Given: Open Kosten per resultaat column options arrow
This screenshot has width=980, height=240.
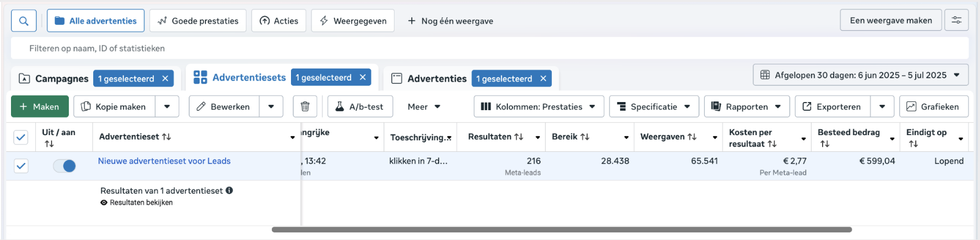Looking at the screenshot, I should pyautogui.click(x=803, y=139).
